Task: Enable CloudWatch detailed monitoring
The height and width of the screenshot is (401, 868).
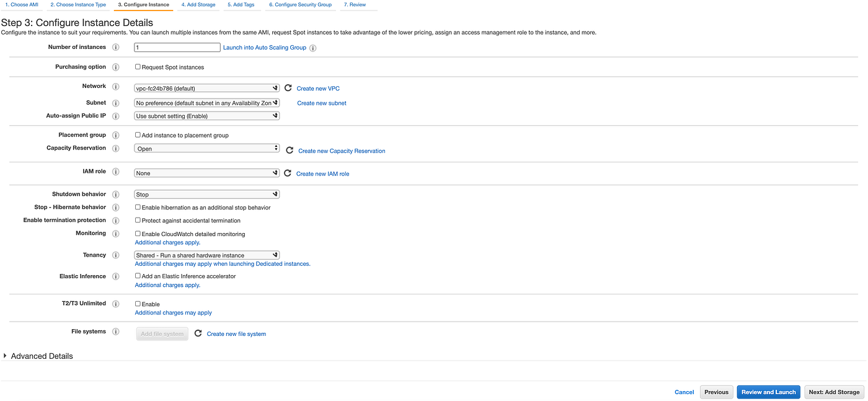Action: click(x=137, y=234)
